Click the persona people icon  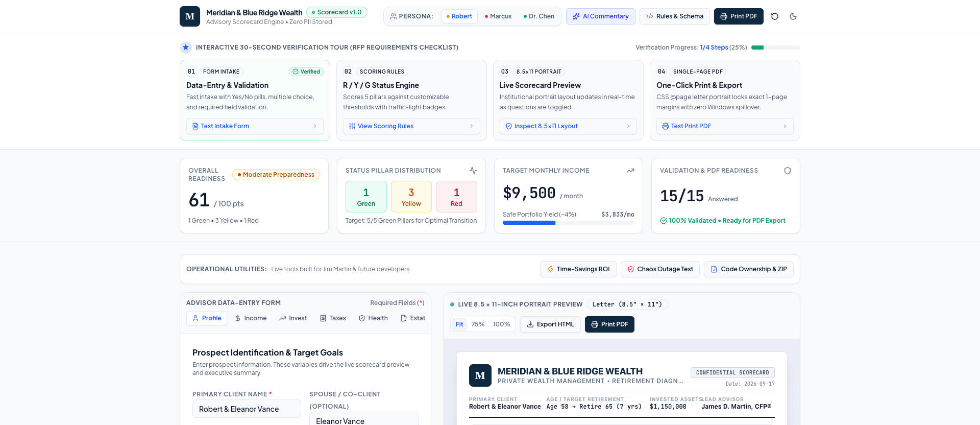(394, 16)
